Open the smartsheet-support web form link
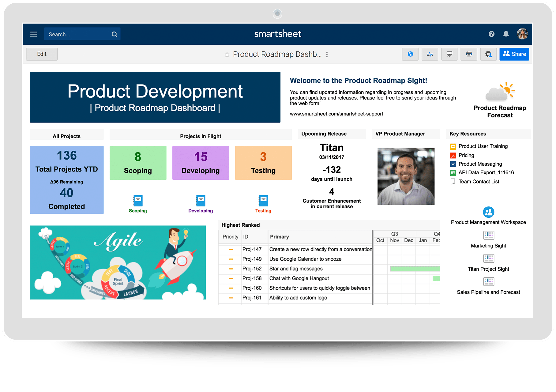Viewport: 556px width, 392px height. click(x=336, y=114)
